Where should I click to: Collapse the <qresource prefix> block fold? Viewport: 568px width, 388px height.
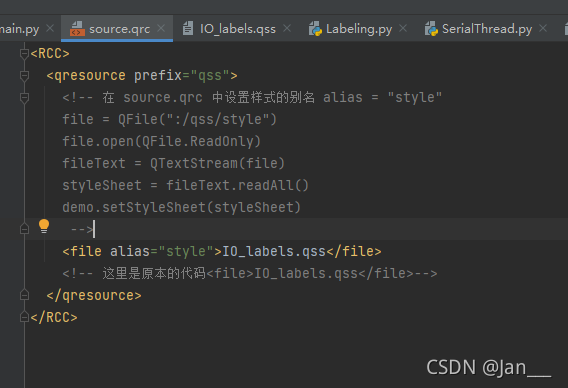tap(24, 76)
